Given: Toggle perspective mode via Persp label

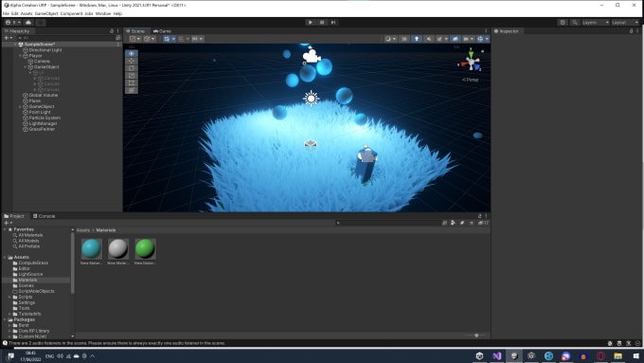Looking at the screenshot, I should coord(471,80).
